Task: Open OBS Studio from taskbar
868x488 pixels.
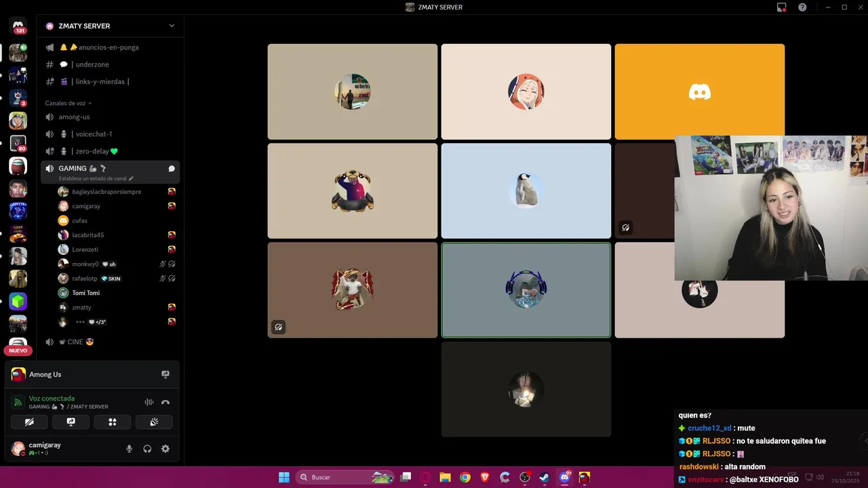Action: [525, 477]
